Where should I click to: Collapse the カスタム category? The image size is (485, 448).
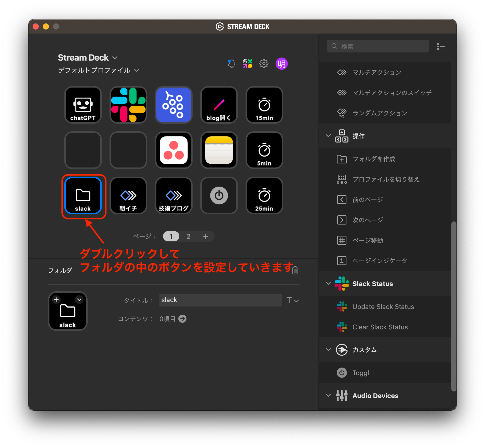click(x=328, y=349)
